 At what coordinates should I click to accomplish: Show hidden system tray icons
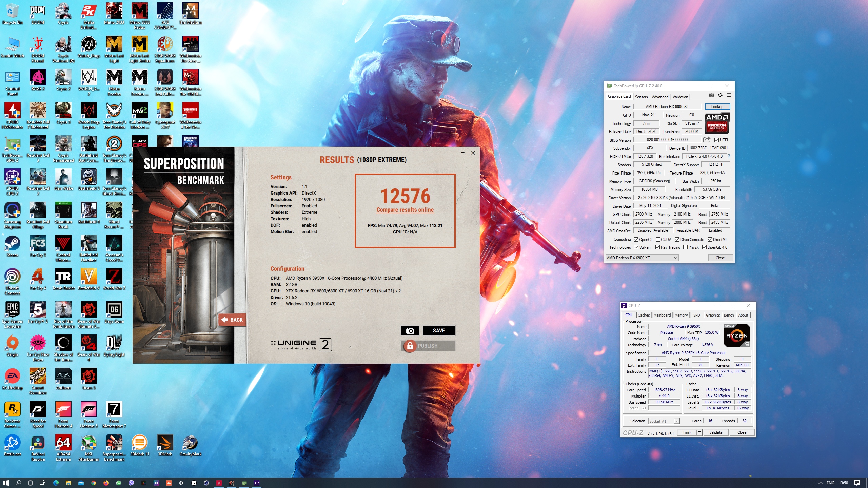tap(820, 483)
